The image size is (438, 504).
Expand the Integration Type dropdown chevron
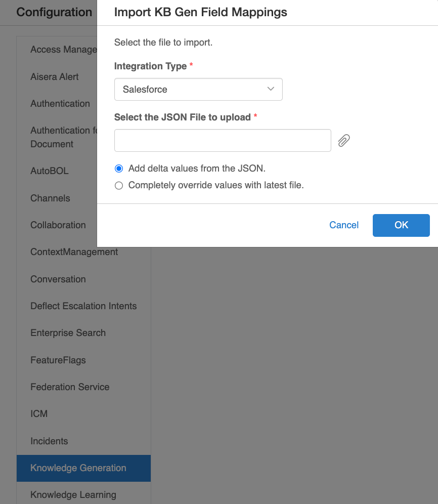(271, 89)
